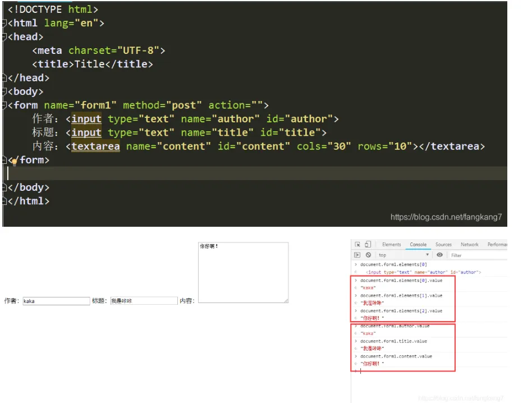The height and width of the screenshot is (403, 532).
Task: Switch to the Performance tab
Action: [x=497, y=244]
